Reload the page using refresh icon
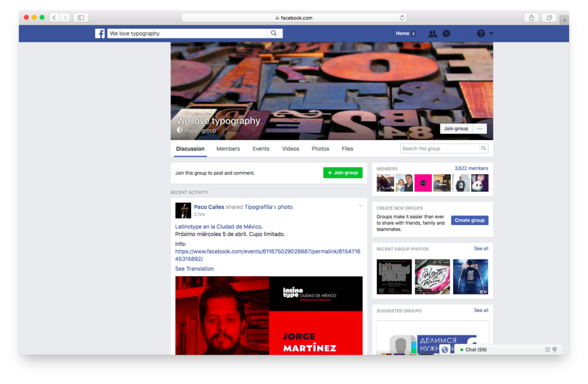This screenshot has height=384, width=588. pyautogui.click(x=402, y=18)
